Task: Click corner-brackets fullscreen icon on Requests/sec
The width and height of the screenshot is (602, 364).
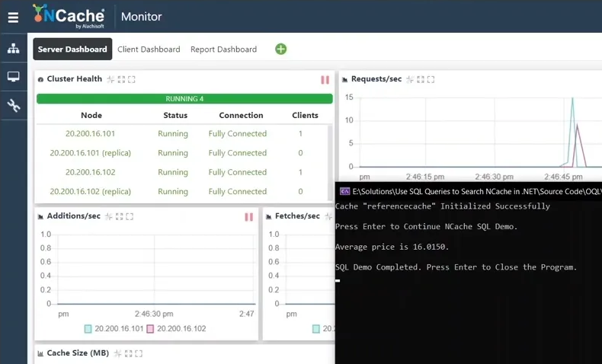Action: tap(431, 79)
